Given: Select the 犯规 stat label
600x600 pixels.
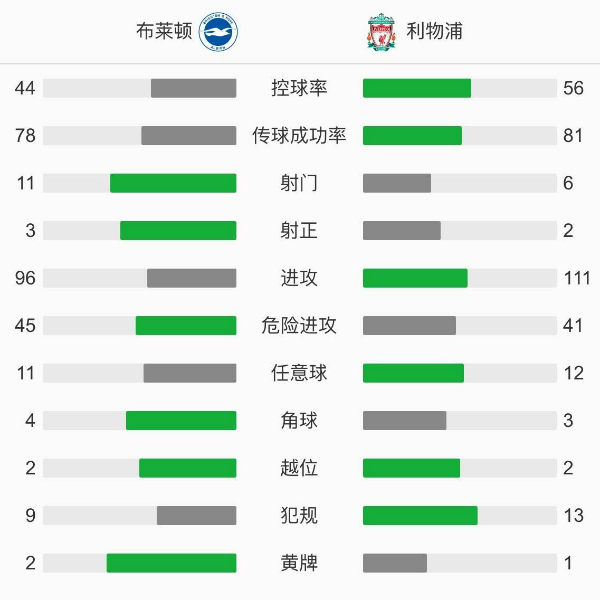Looking at the screenshot, I should (299, 515).
